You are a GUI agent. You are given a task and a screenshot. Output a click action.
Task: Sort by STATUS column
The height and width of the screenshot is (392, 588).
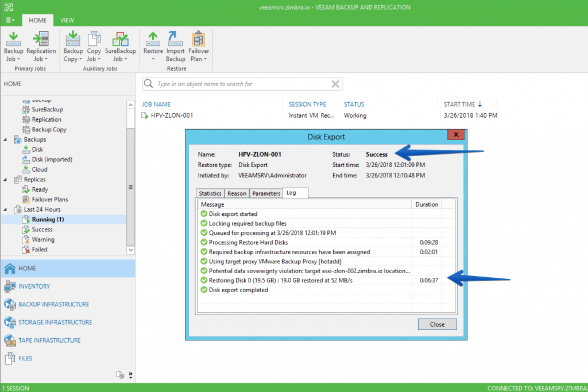354,104
